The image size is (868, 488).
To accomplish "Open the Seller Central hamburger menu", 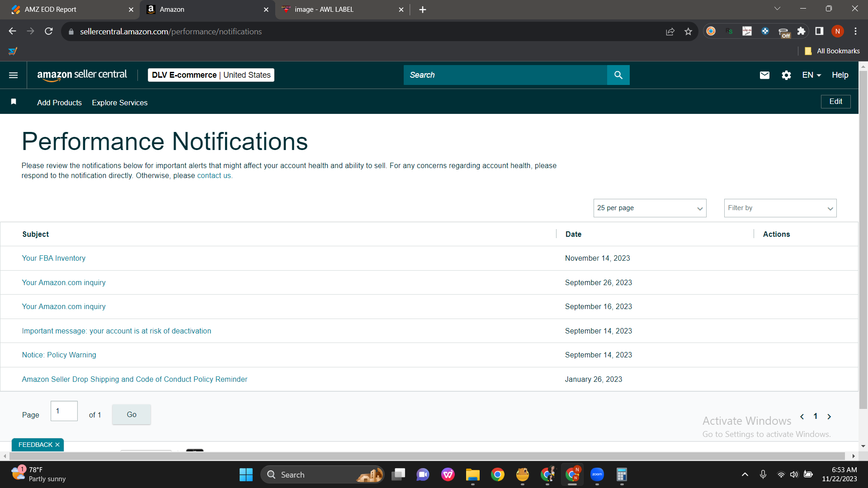I will pos(14,75).
